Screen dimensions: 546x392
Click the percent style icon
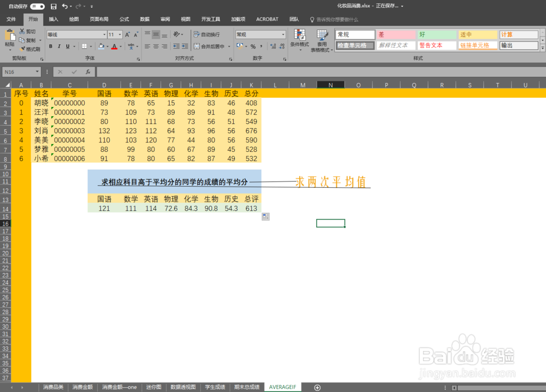pos(253,46)
